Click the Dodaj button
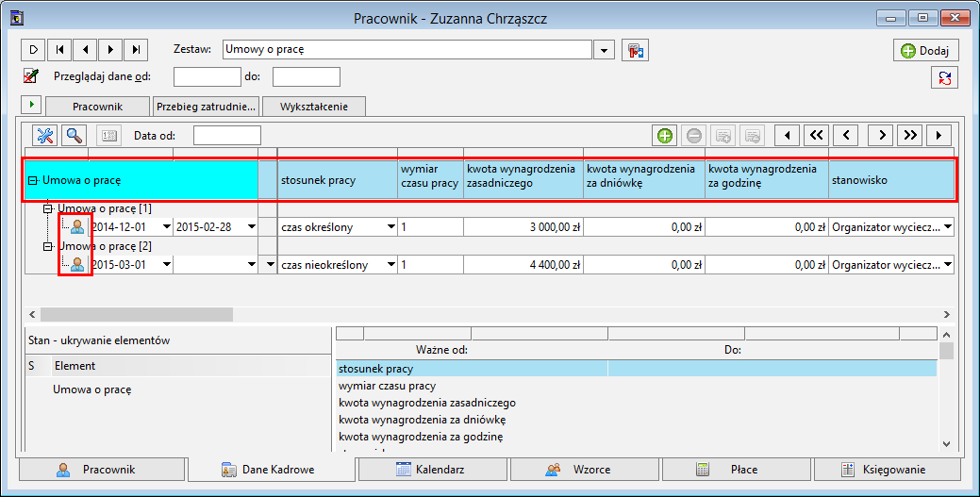Screen dimensions: 980x497 click(x=925, y=51)
